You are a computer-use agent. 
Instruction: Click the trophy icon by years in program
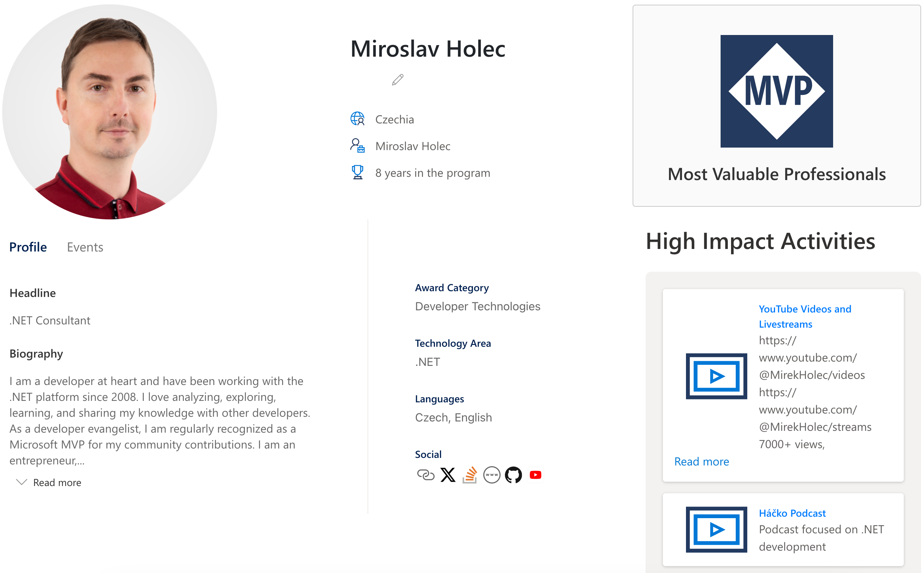pyautogui.click(x=357, y=172)
